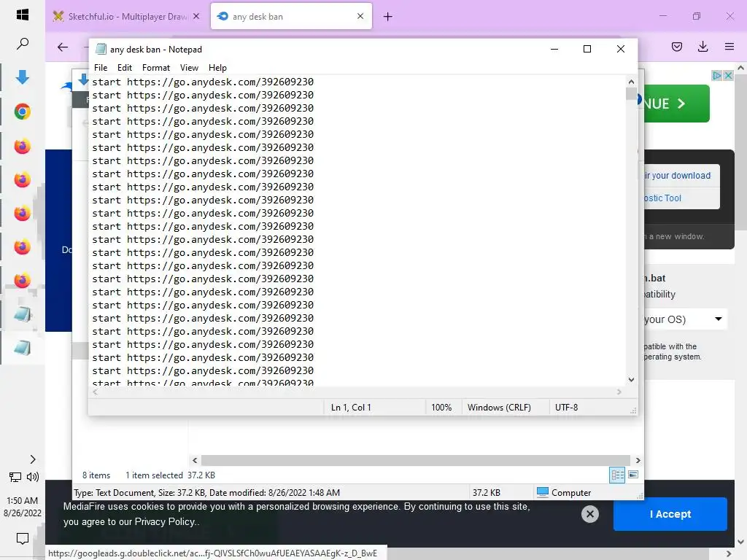Move Notepad vertical scrollbar up arrow

pos(631,82)
